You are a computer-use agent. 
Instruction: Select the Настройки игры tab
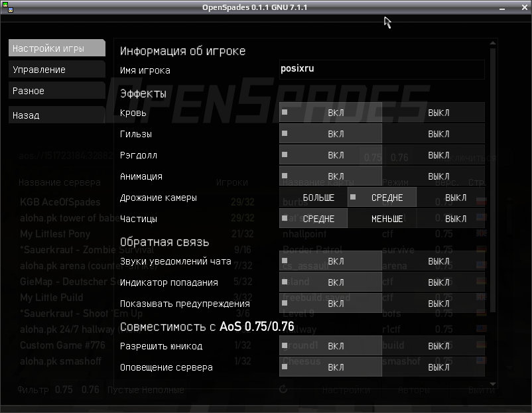56,48
